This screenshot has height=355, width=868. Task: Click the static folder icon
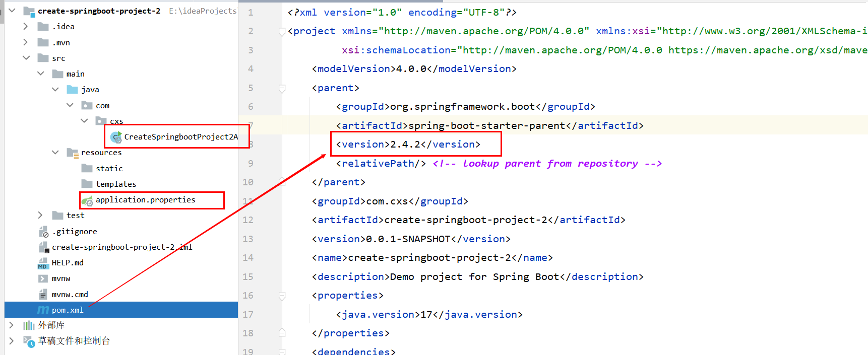87,168
